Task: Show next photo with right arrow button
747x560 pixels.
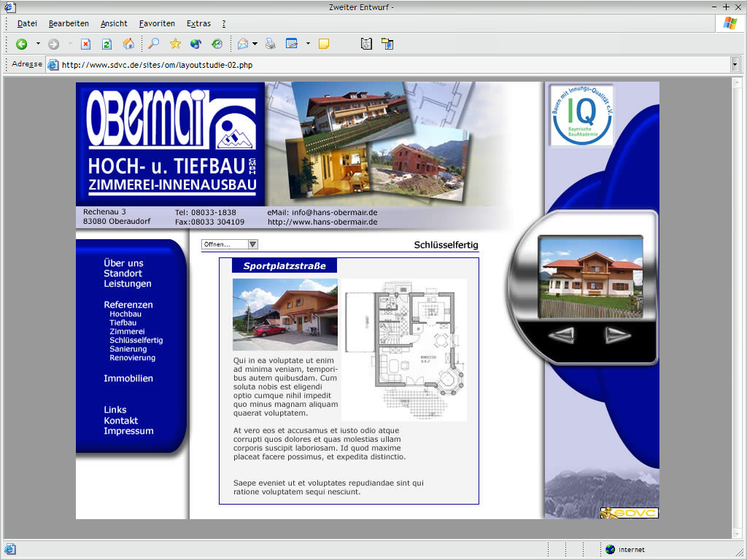Action: (617, 335)
